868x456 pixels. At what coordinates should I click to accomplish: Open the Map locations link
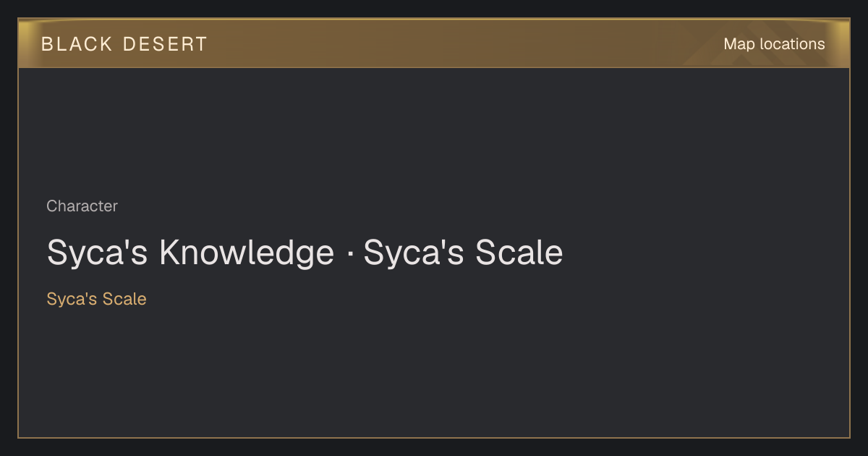[x=774, y=44]
